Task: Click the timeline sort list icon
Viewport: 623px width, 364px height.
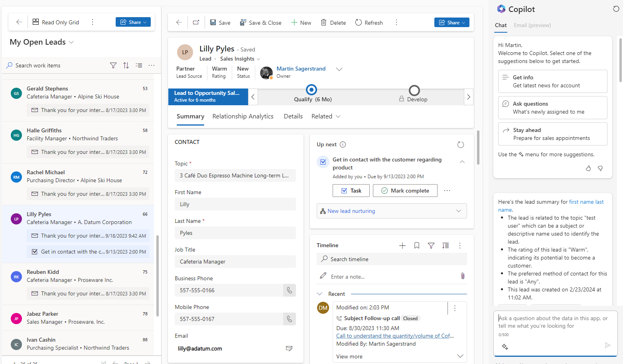Action: click(446, 246)
